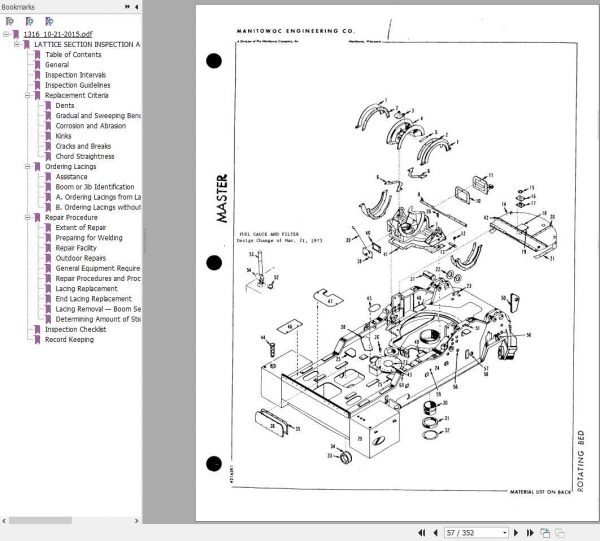This screenshot has width=600, height=541.
Task: Click Inspection Checklist bookmark ribbon icon
Action: [37, 329]
